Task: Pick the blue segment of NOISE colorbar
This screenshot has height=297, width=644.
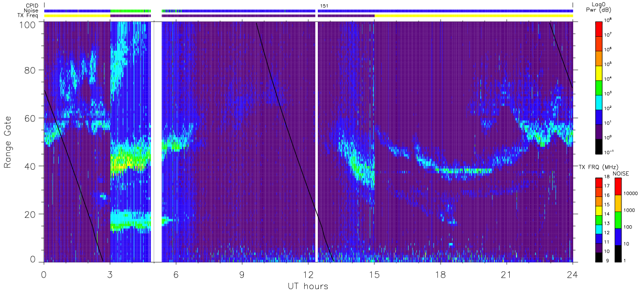Action: point(617,236)
